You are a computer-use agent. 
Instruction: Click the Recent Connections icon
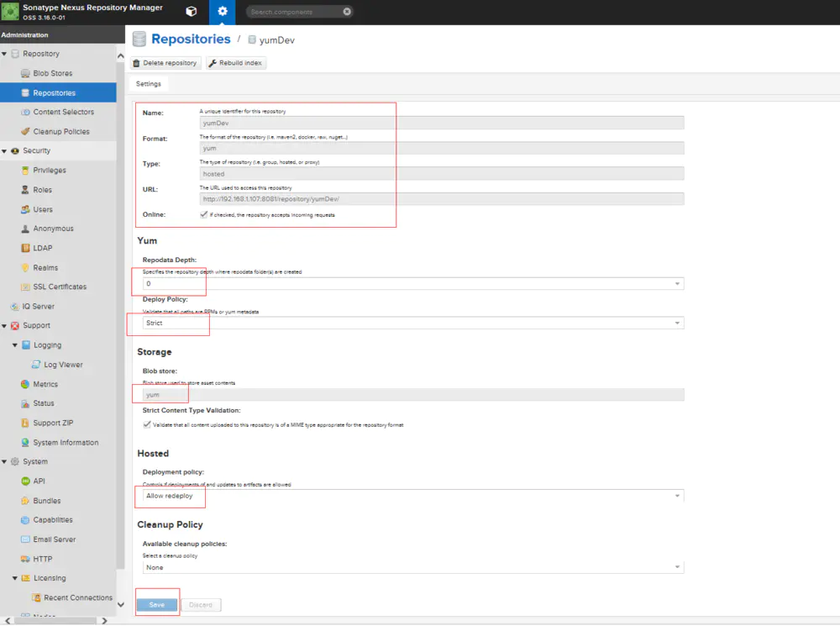click(36, 597)
